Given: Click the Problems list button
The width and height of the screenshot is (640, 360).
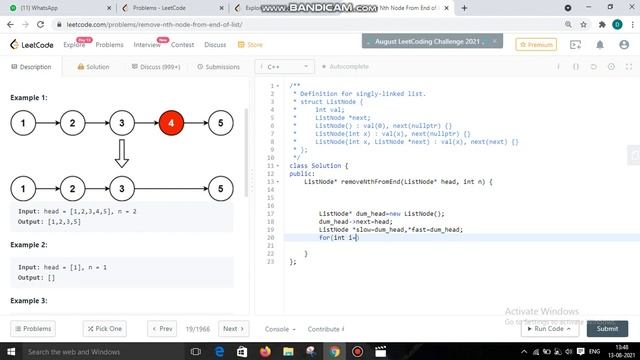Looking at the screenshot, I should tap(33, 329).
